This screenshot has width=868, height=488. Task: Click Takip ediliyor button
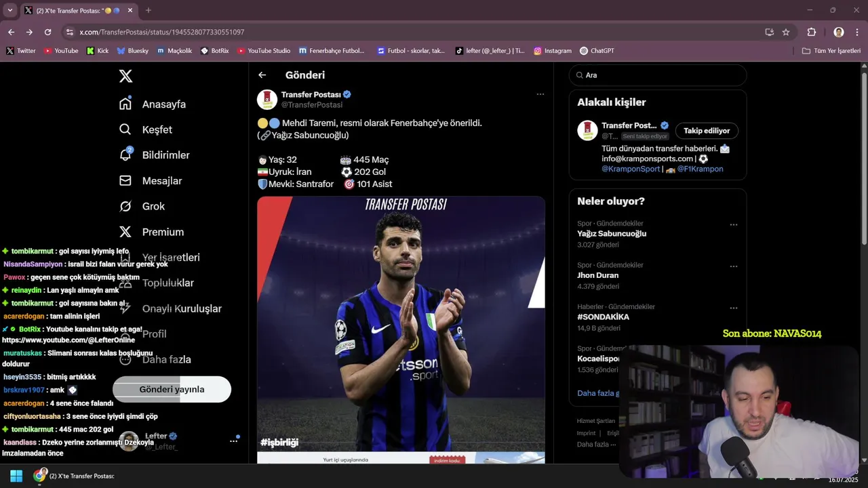(707, 131)
